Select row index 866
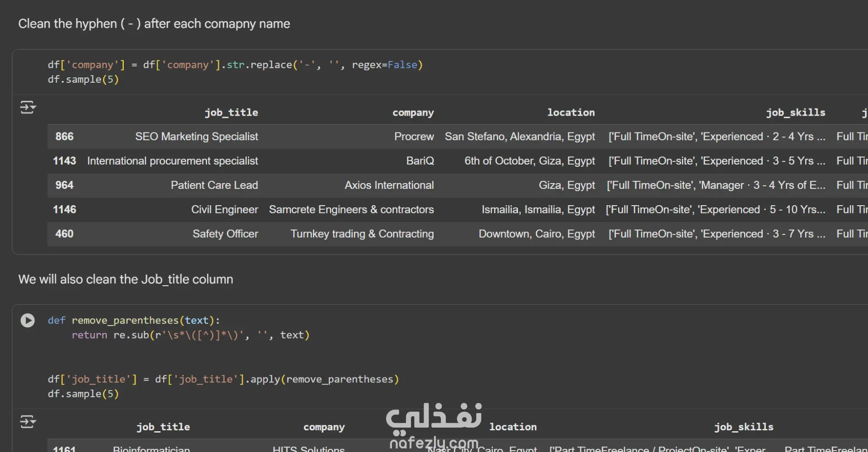Screen dimensions: 868x452 point(64,137)
